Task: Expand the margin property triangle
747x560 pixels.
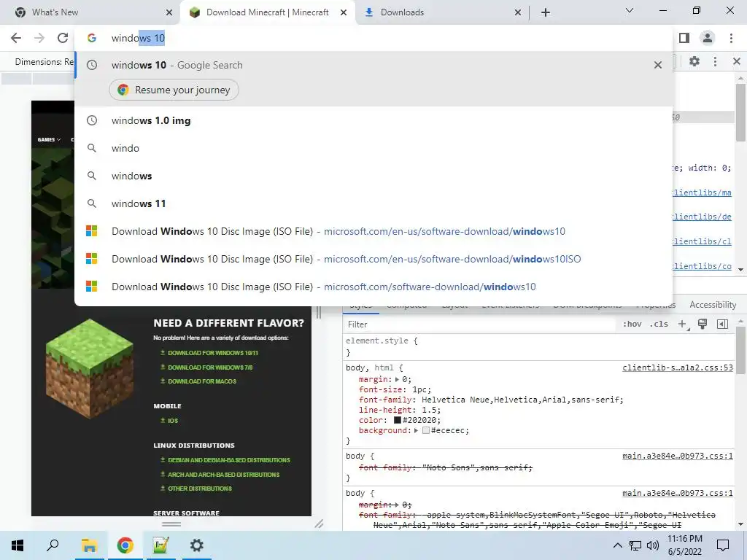Action: tap(397, 379)
